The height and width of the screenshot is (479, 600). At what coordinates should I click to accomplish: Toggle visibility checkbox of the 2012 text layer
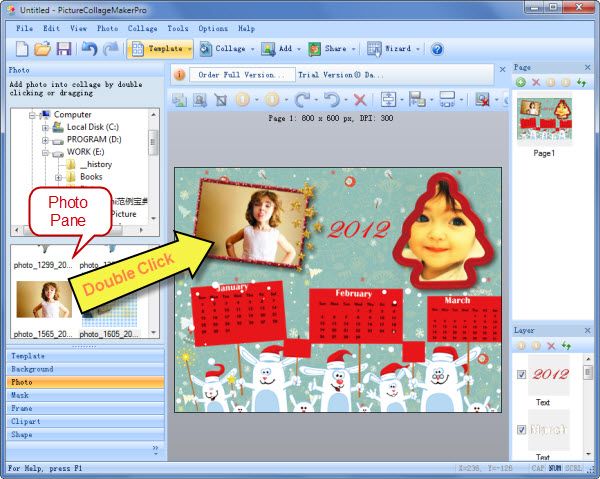[521, 374]
